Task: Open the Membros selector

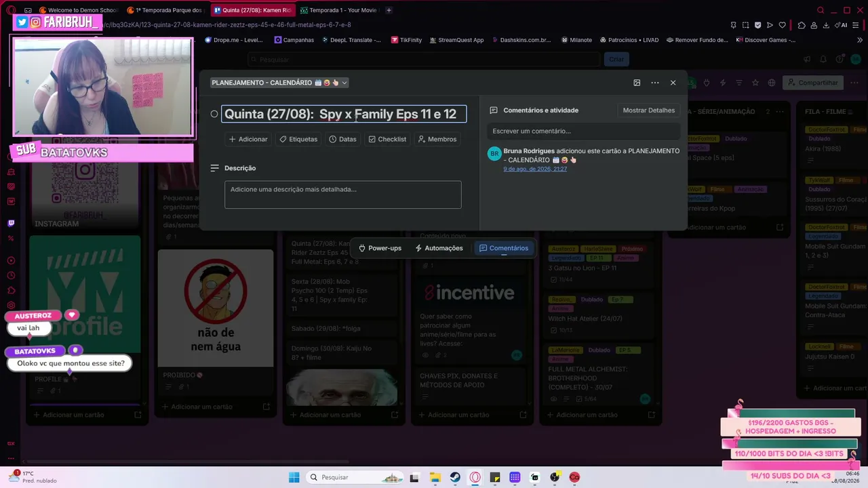Action: [437, 139]
